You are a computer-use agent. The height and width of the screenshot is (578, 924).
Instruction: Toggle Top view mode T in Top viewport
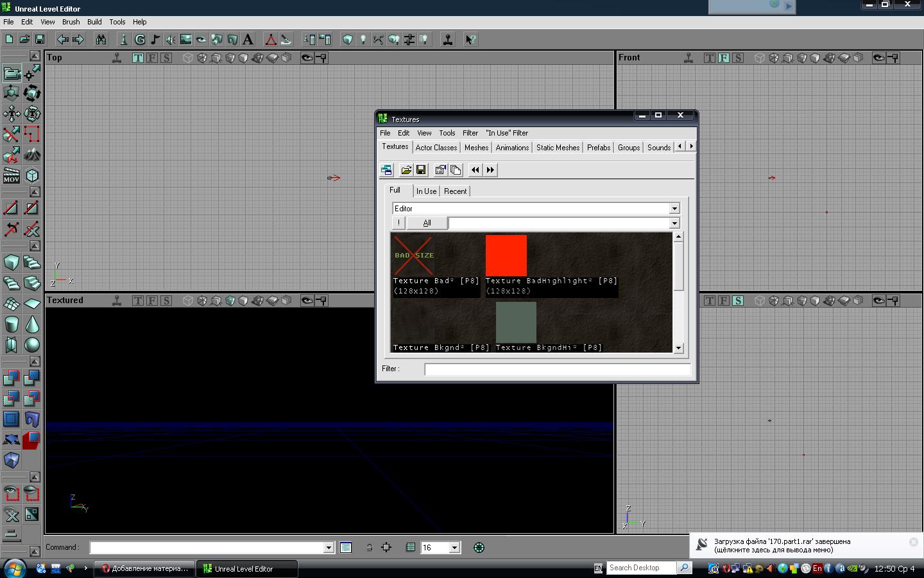pyautogui.click(x=138, y=58)
